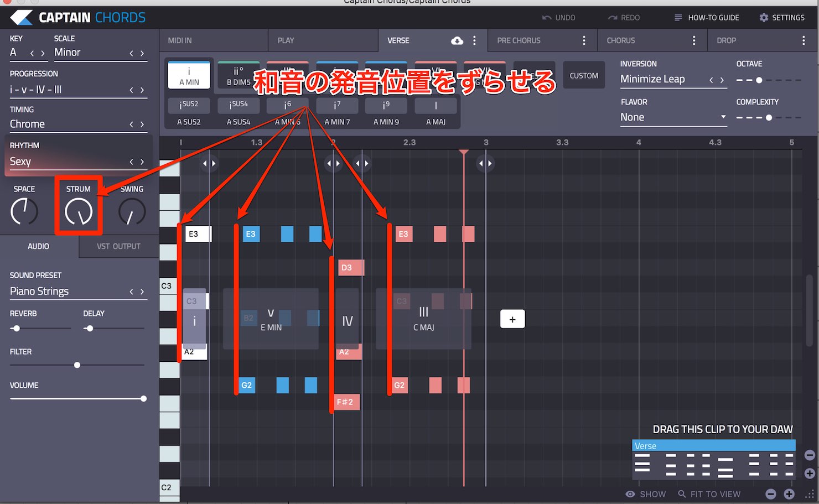Toggle Show eye icon at bottom

point(630,494)
